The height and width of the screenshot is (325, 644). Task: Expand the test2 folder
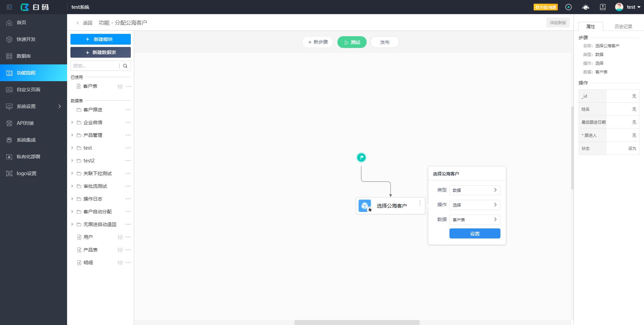click(72, 161)
